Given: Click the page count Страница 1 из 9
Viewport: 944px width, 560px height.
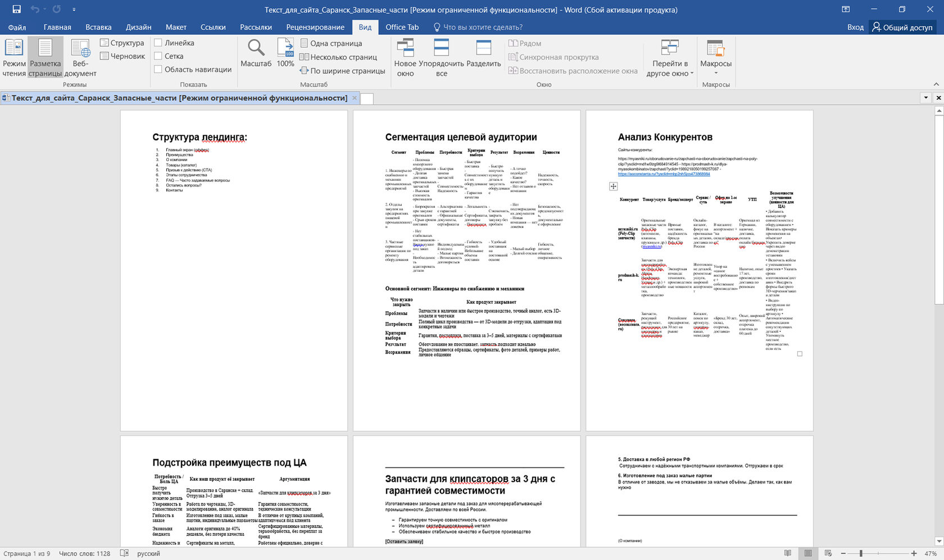Looking at the screenshot, I should [26, 553].
